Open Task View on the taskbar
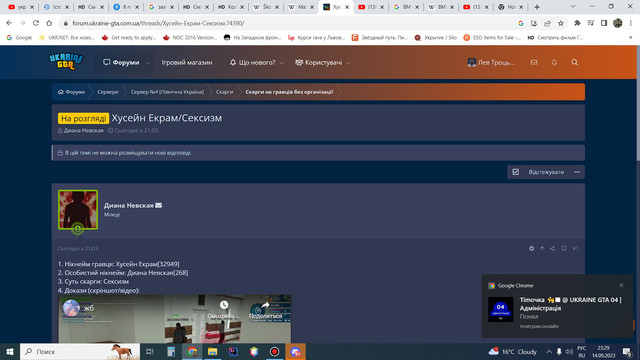 coord(150,351)
